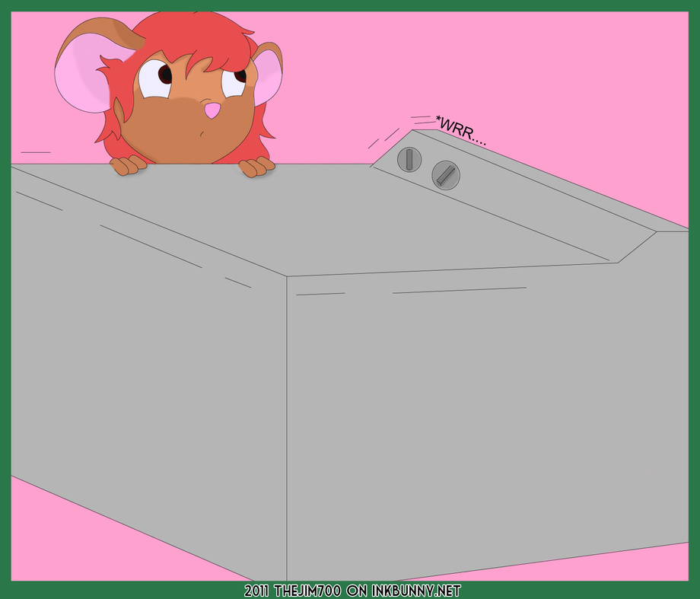The image size is (700, 599).
Task: Click the vertical-slot knob on the washer
Action: (x=409, y=160)
